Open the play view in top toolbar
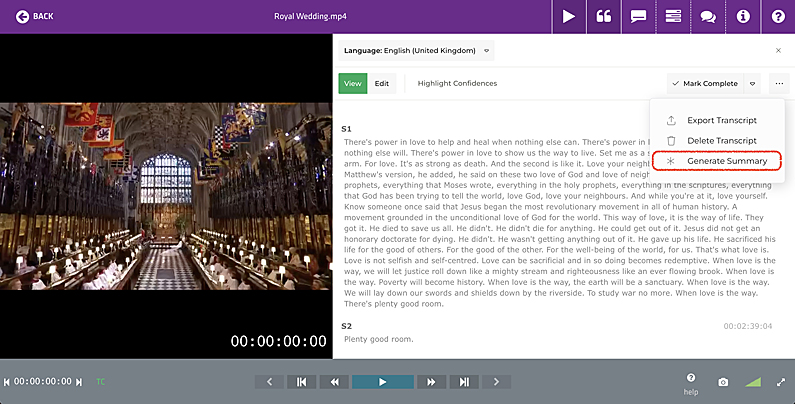Image resolution: width=795 pixels, height=404 pixels. click(569, 17)
